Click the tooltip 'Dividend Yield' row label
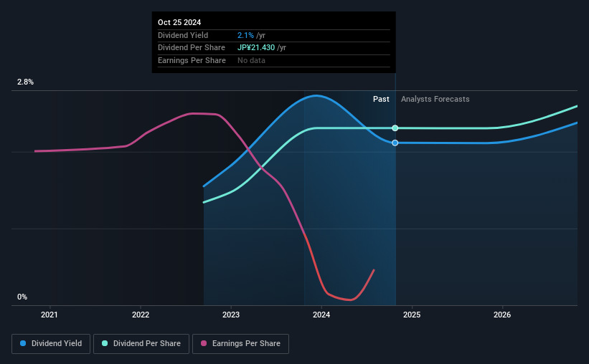Viewport: 589px width, 364px height. pyautogui.click(x=183, y=35)
